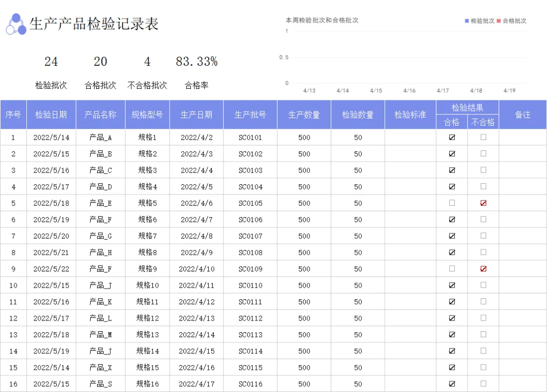Screen dimensions: 547x392
Task: Toggle 合格 checkbox for 产品_A row
Action: (x=452, y=137)
